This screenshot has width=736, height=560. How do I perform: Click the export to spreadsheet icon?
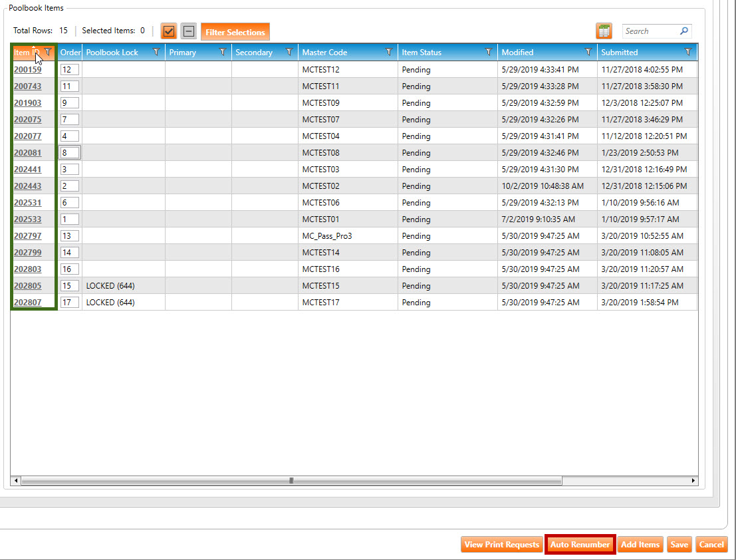point(604,31)
